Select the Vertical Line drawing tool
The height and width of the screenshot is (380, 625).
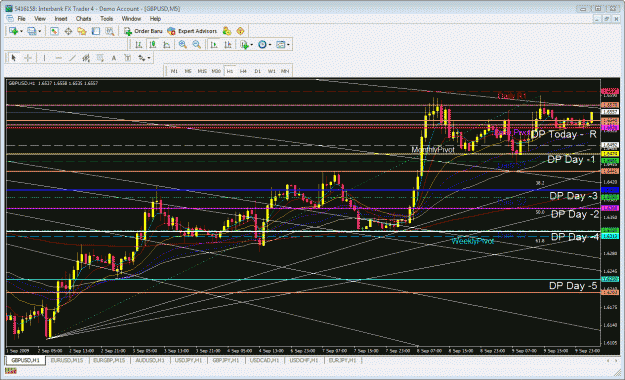tap(44, 58)
